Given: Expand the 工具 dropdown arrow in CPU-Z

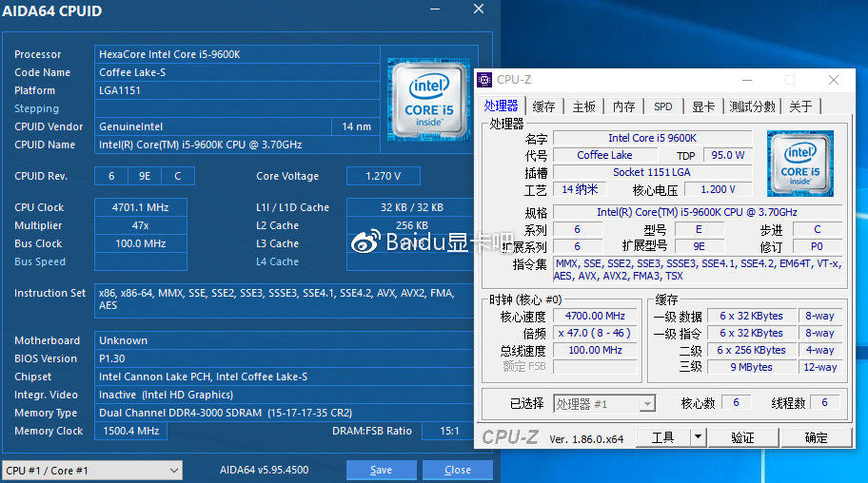Looking at the screenshot, I should (698, 437).
